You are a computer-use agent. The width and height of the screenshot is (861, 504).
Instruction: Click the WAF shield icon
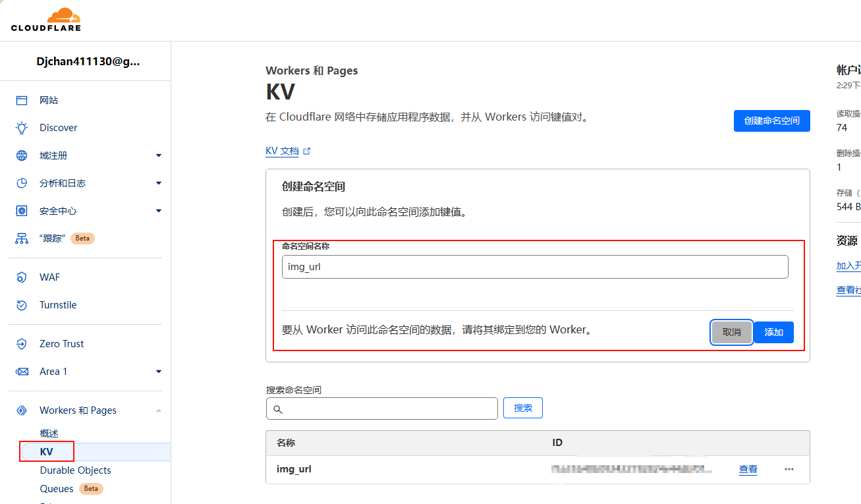click(22, 277)
